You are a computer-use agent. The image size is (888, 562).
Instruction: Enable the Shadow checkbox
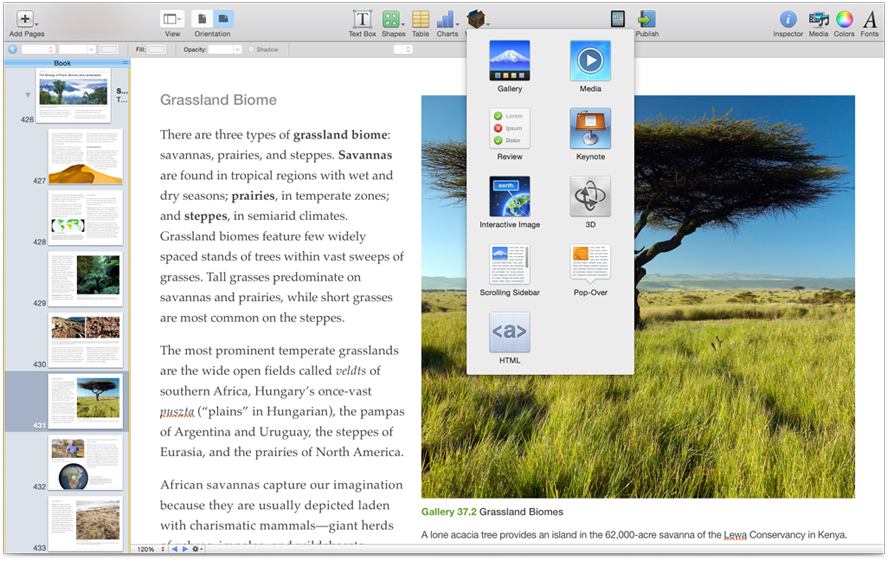(252, 49)
